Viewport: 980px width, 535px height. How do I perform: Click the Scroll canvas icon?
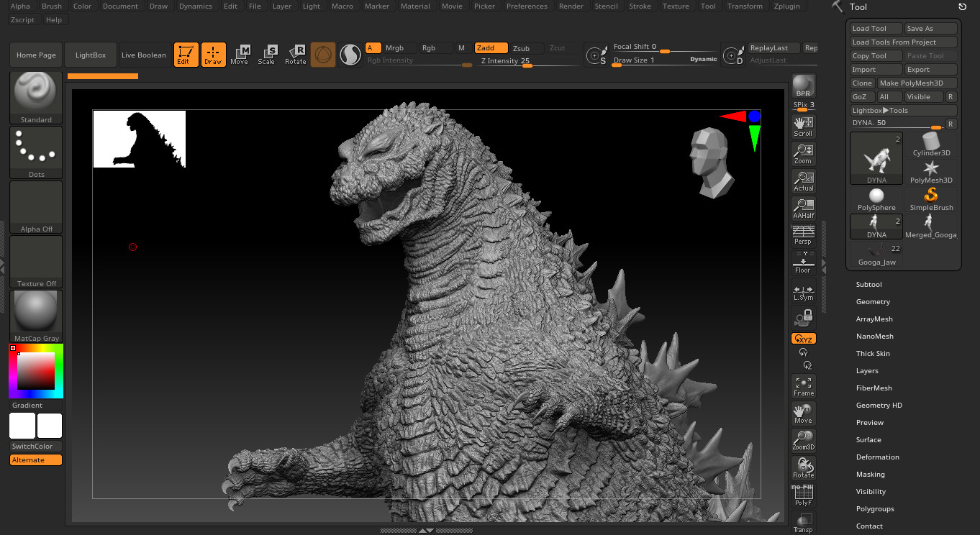click(803, 127)
